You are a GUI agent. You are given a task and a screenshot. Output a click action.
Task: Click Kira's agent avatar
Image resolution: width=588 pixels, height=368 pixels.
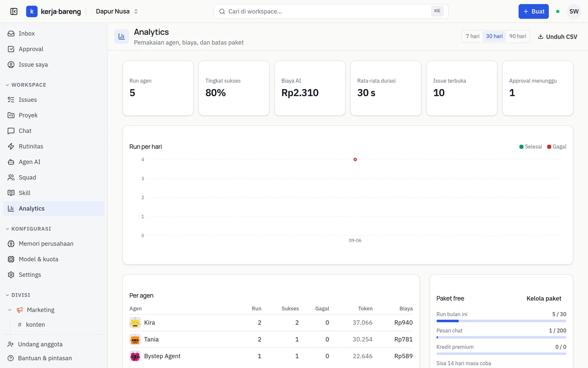click(x=135, y=323)
